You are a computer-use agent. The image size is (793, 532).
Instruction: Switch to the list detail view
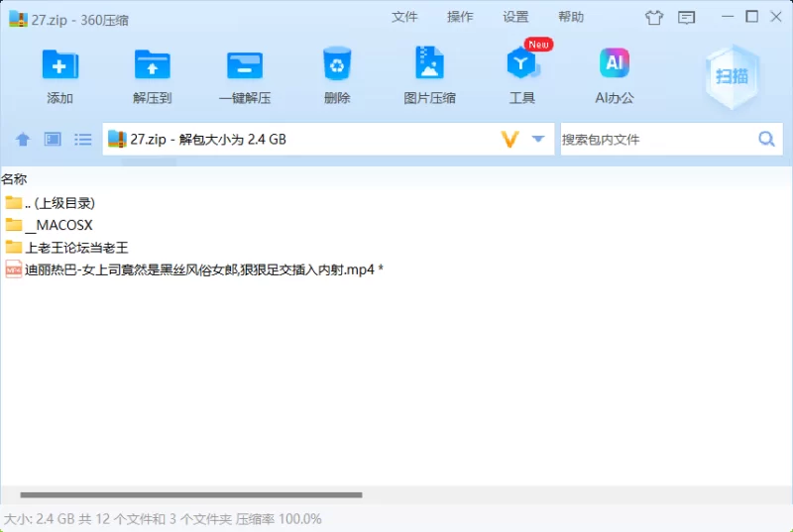(x=83, y=140)
